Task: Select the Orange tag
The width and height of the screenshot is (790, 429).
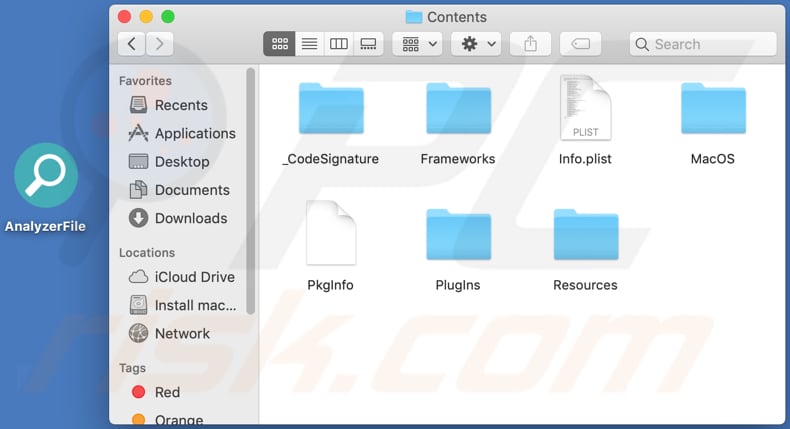Action: pos(167,419)
